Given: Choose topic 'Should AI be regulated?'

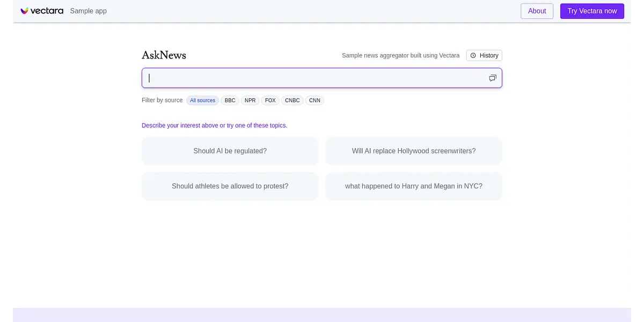Looking at the screenshot, I should pos(230,151).
